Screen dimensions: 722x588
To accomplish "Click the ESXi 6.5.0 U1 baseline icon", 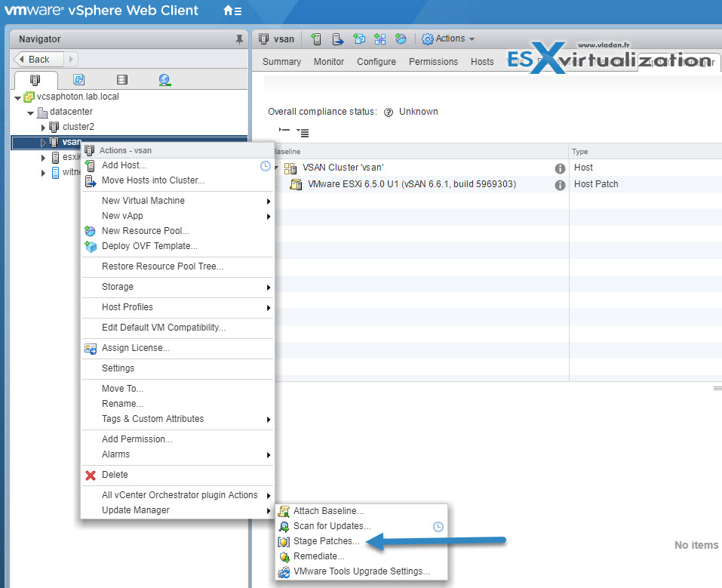I will 296,184.
